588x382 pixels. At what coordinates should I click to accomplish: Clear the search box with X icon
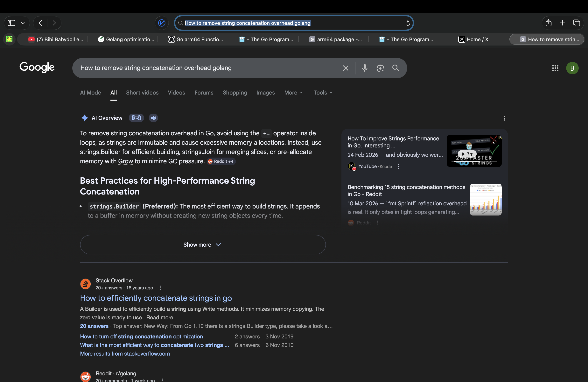345,68
